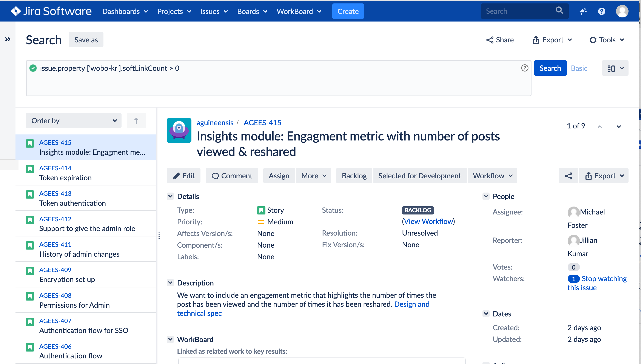
Task: Collapse the Dates section
Action: pos(486,313)
